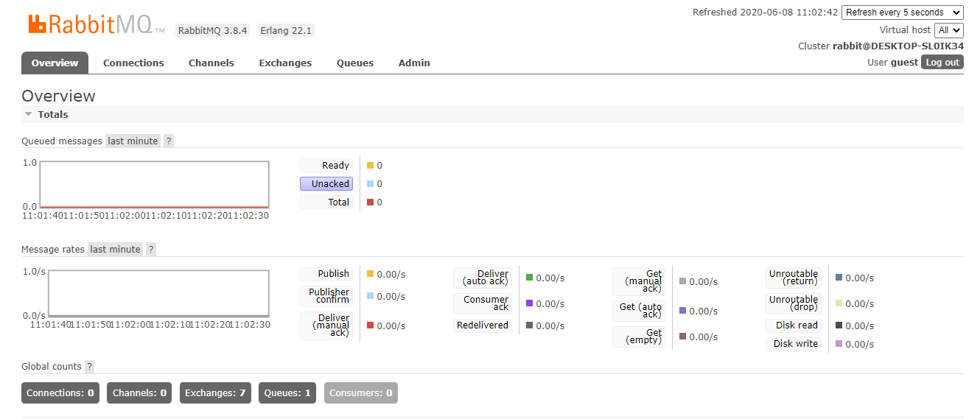Click cluster name rabbit@DESKTOP-SL0IK34
The image size is (980, 419).
898,46
